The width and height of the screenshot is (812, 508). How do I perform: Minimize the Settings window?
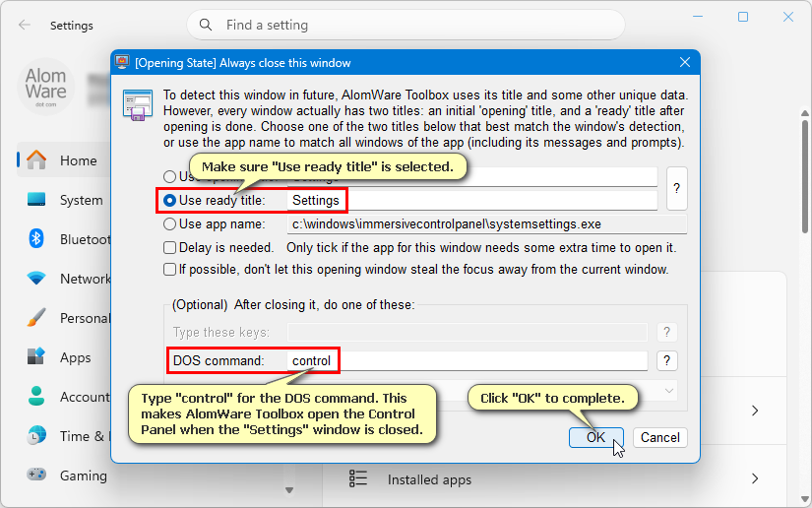(698, 17)
